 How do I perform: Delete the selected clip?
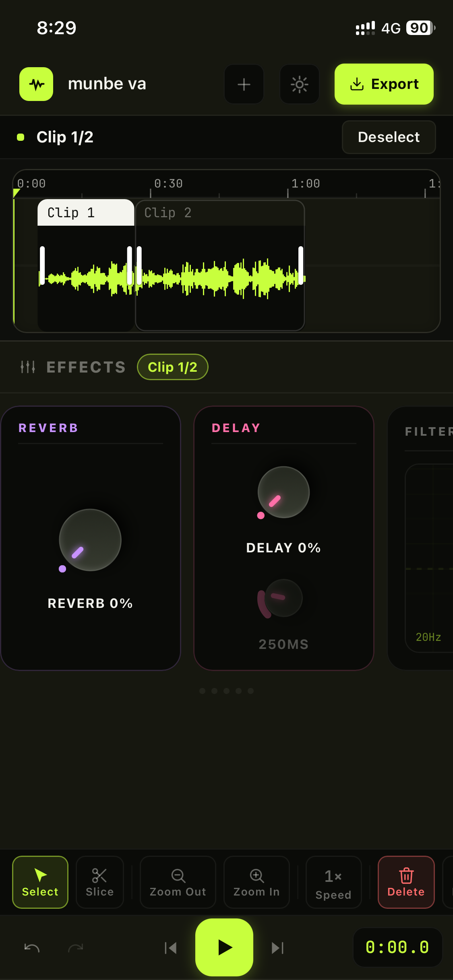406,882
